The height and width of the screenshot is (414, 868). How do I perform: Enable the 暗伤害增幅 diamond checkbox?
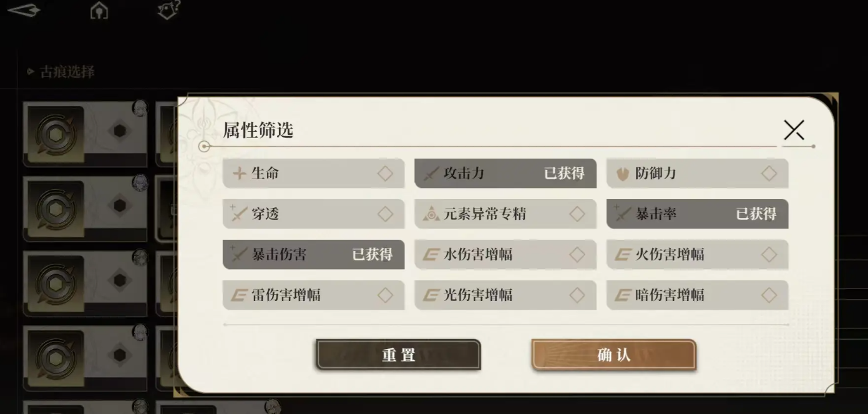[769, 295]
